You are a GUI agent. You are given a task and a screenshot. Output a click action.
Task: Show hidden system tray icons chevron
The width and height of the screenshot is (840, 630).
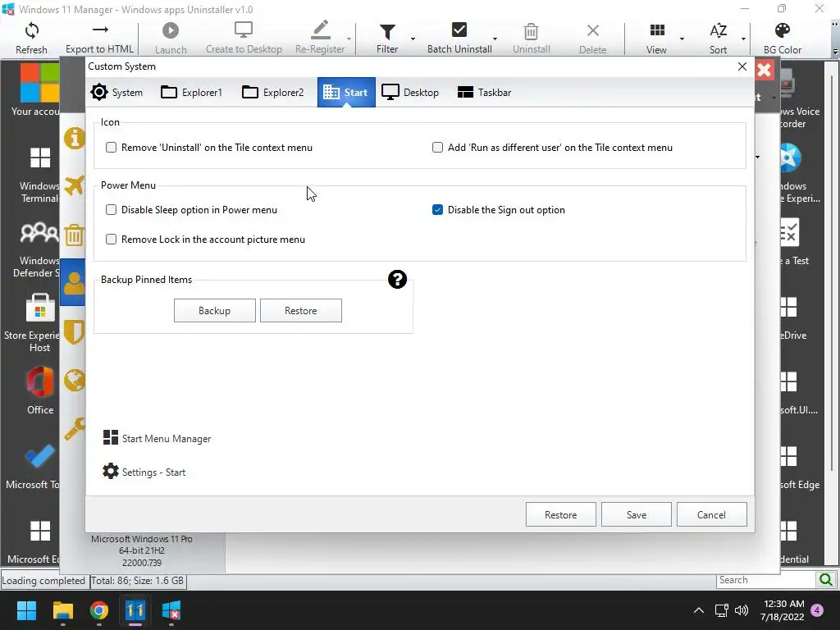click(x=699, y=610)
